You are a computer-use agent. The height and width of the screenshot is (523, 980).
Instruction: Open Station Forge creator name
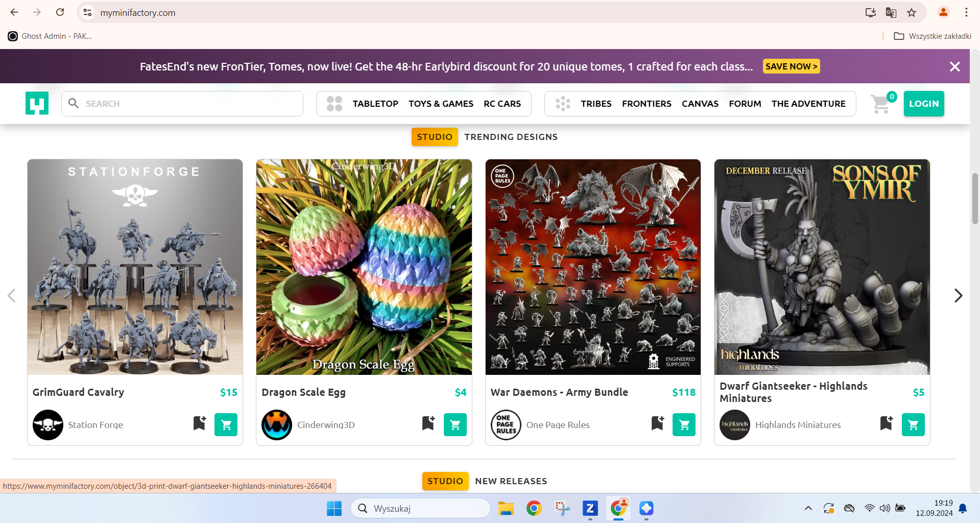pyautogui.click(x=95, y=425)
